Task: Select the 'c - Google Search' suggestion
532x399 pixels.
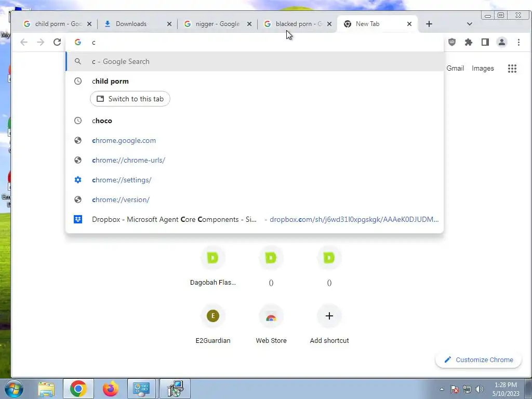Action: (x=255, y=61)
